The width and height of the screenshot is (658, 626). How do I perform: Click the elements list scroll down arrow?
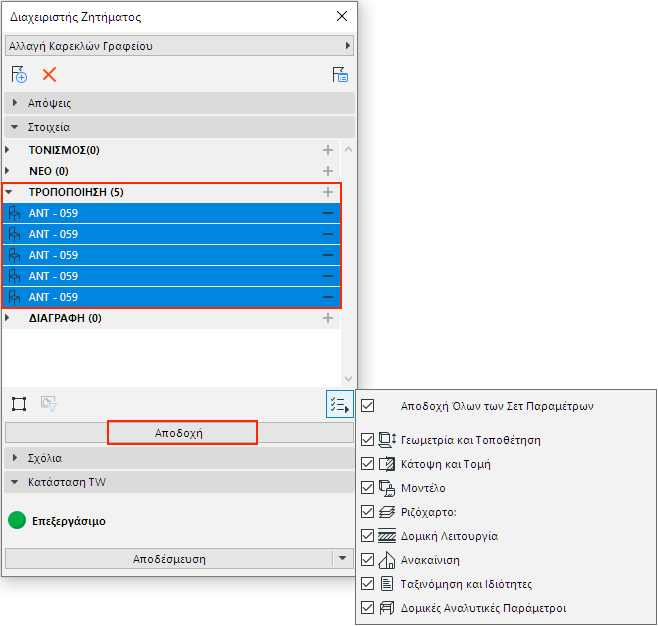click(348, 378)
